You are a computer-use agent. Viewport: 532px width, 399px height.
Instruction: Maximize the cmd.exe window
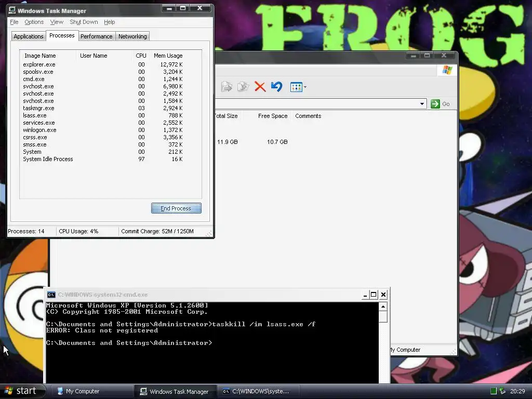374,295
